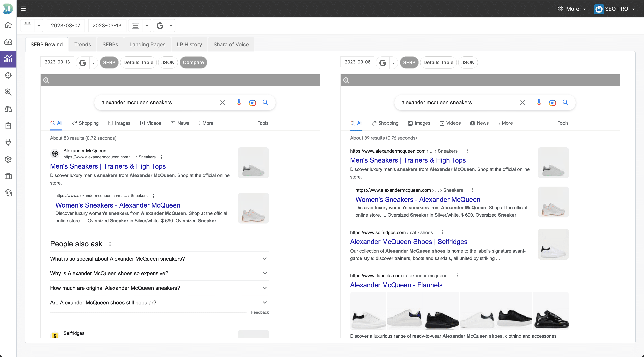Open the three-dot menu beside People also ask

point(110,244)
